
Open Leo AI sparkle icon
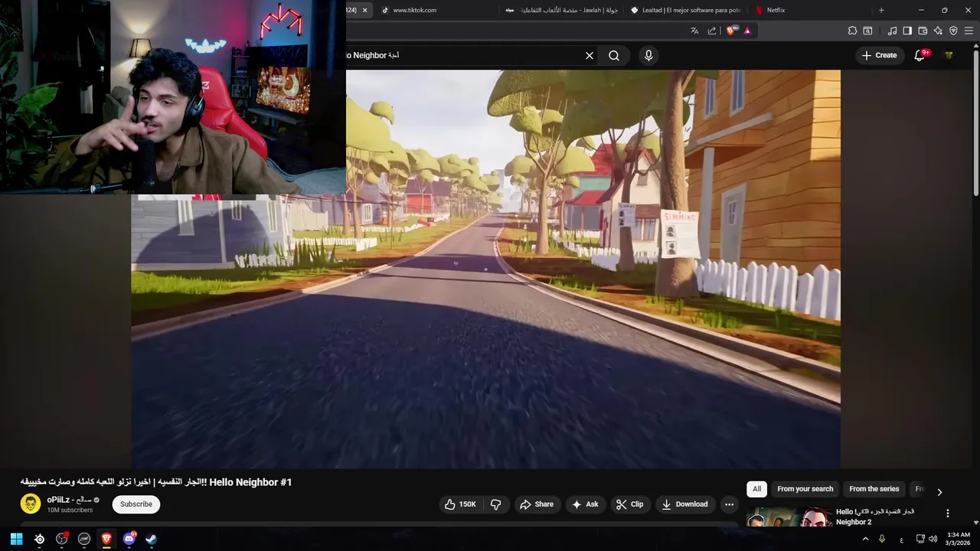click(x=938, y=31)
